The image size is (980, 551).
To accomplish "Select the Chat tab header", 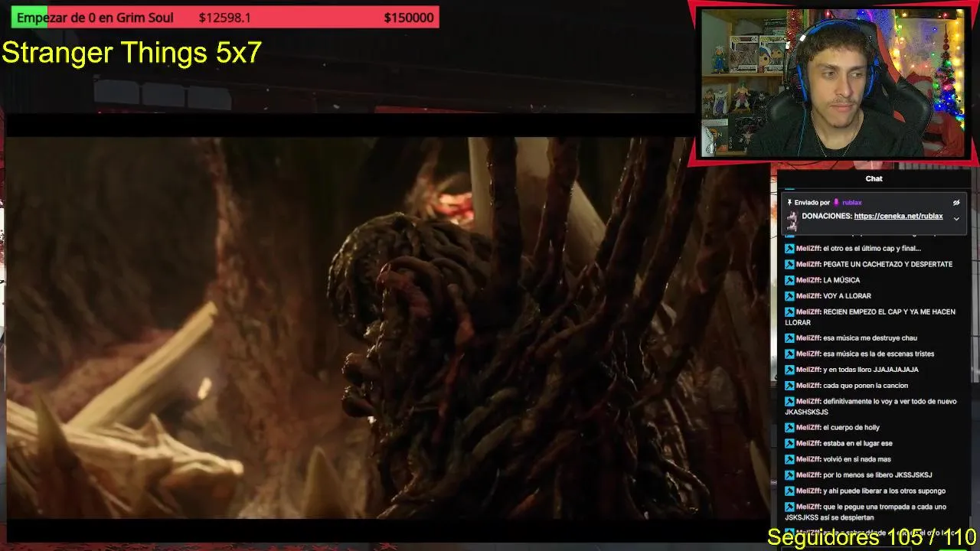I will [x=874, y=178].
